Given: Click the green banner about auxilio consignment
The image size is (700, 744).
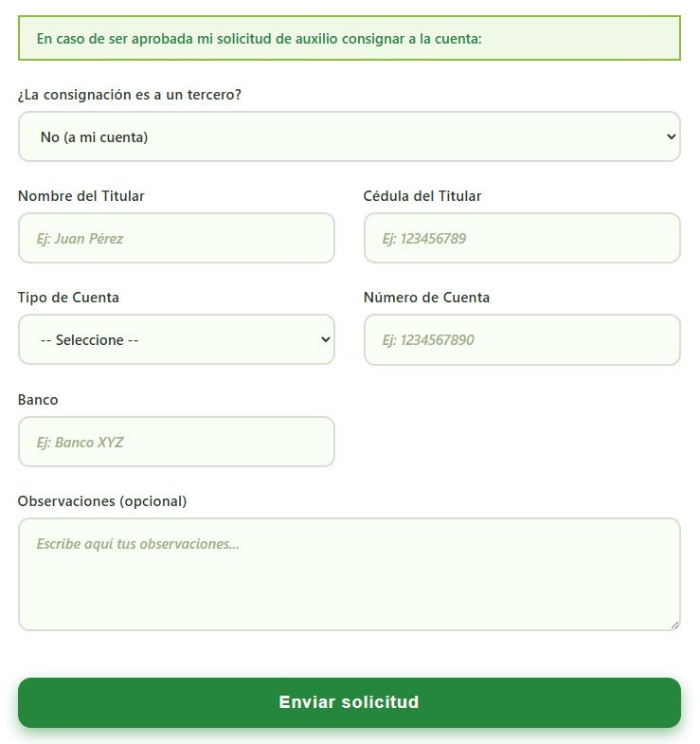Looking at the screenshot, I should (x=349, y=39).
